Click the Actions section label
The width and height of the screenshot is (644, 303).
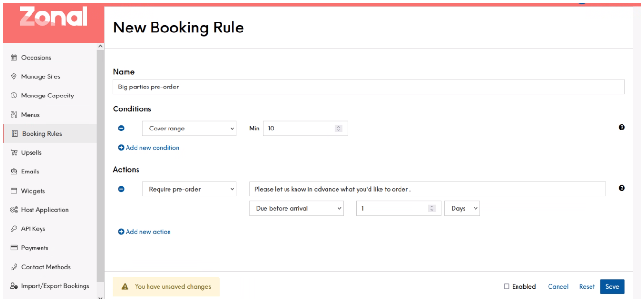click(x=126, y=170)
